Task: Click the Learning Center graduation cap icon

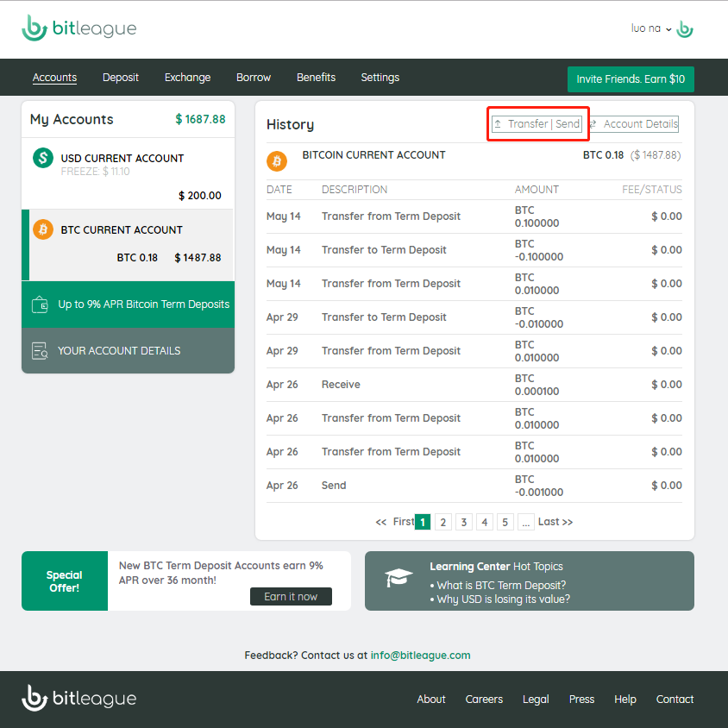Action: (399, 578)
